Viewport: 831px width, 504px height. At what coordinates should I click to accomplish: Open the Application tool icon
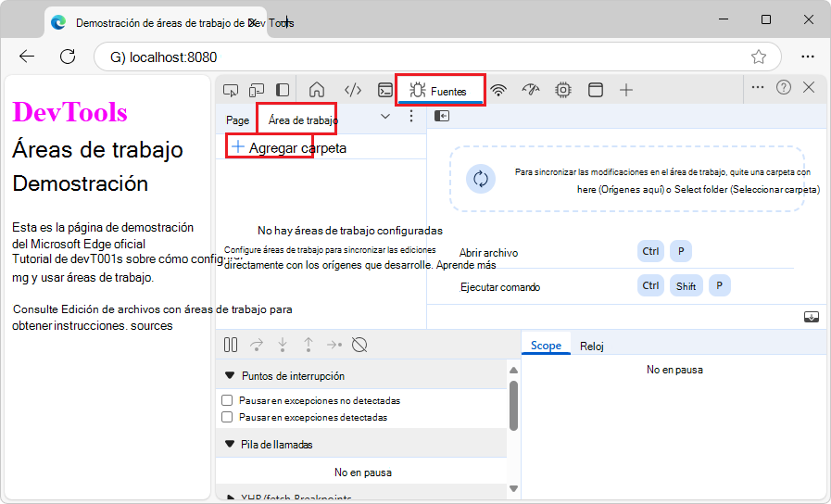(595, 90)
